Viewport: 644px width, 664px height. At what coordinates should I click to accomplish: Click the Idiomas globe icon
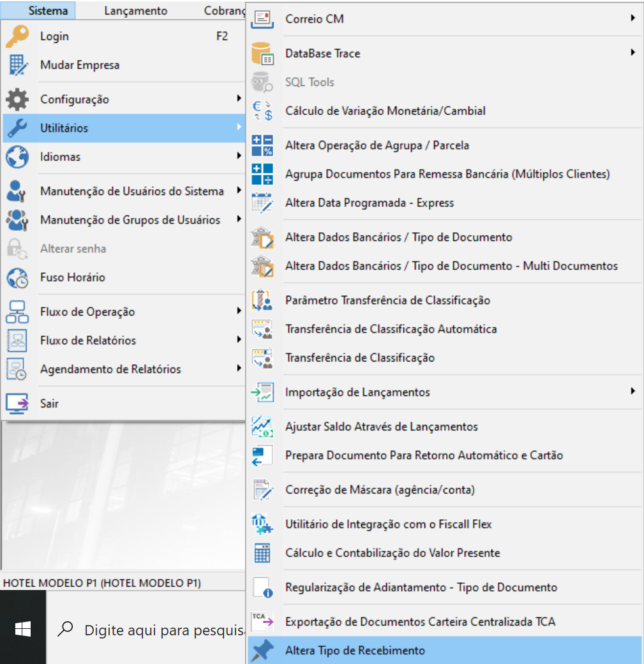[x=17, y=157]
